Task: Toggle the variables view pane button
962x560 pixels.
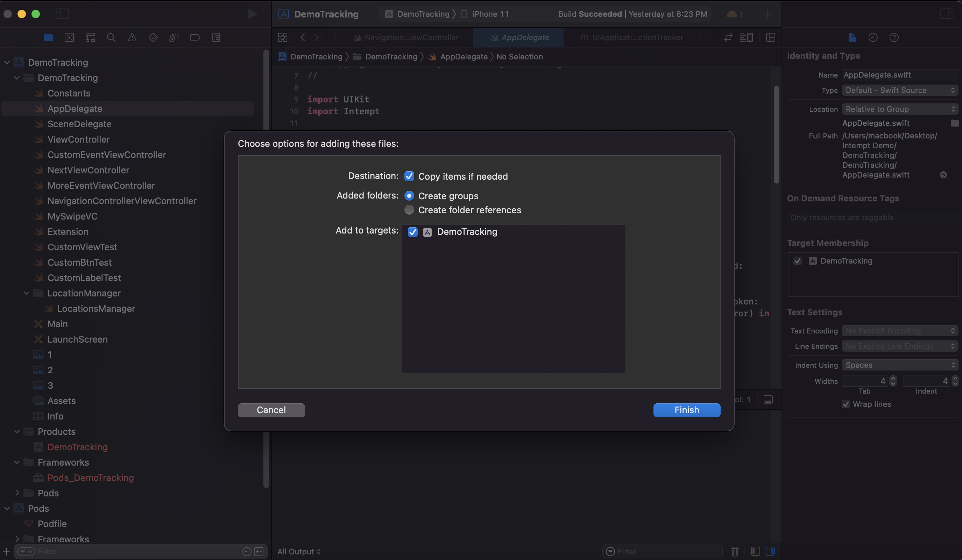Action: (x=755, y=551)
